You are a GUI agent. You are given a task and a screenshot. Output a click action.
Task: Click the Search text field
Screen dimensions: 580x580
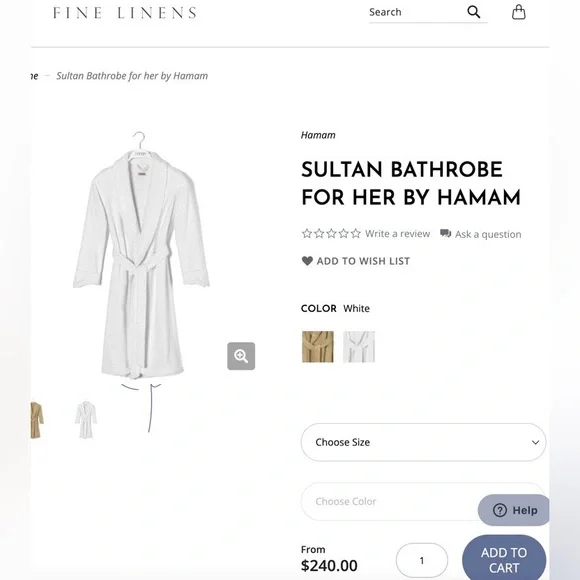point(416,12)
